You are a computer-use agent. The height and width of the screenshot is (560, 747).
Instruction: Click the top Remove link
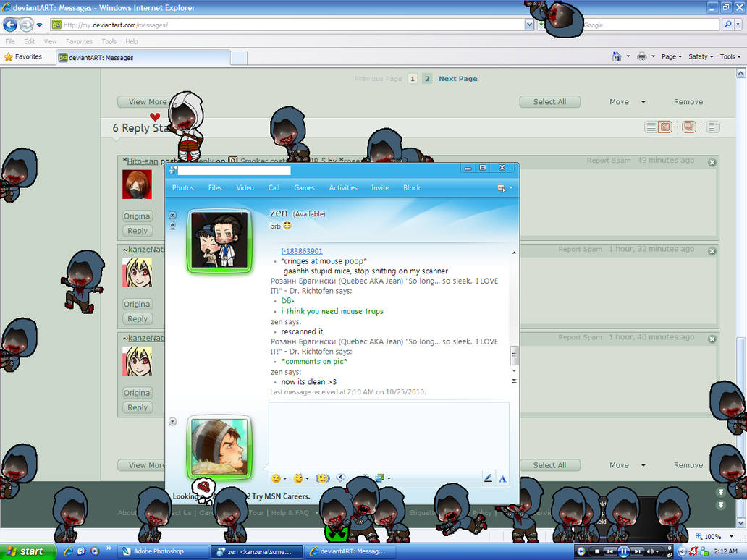click(688, 102)
